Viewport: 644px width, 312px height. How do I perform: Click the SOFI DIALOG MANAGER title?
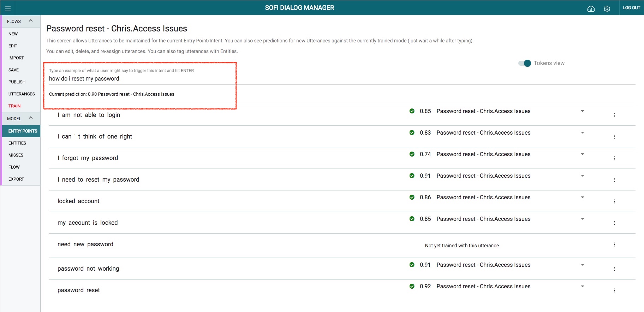point(299,8)
